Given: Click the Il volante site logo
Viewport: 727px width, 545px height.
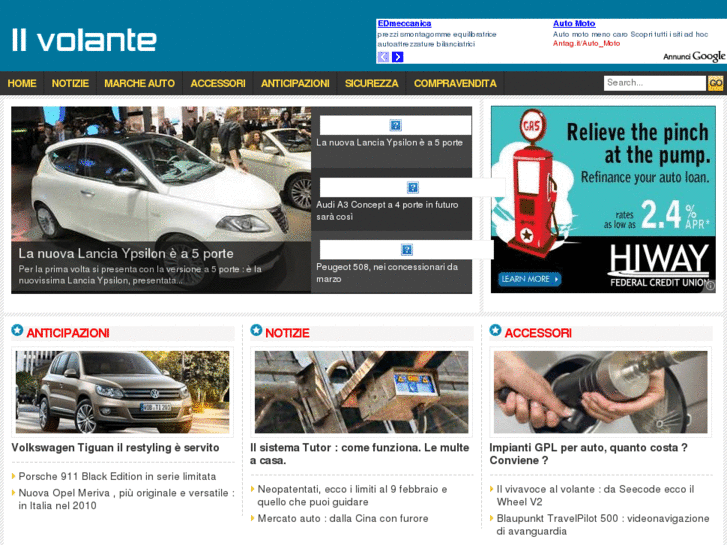Looking at the screenshot, I should tap(84, 39).
